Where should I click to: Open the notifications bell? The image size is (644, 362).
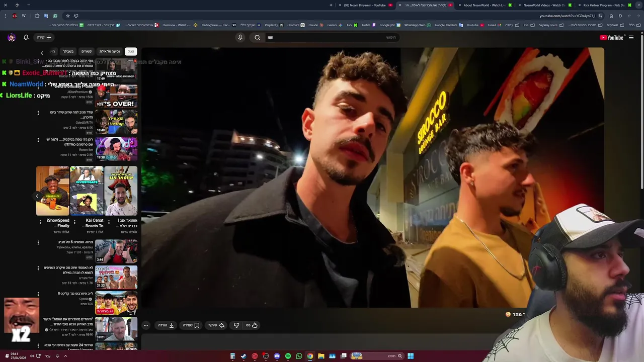pyautogui.click(x=26, y=37)
